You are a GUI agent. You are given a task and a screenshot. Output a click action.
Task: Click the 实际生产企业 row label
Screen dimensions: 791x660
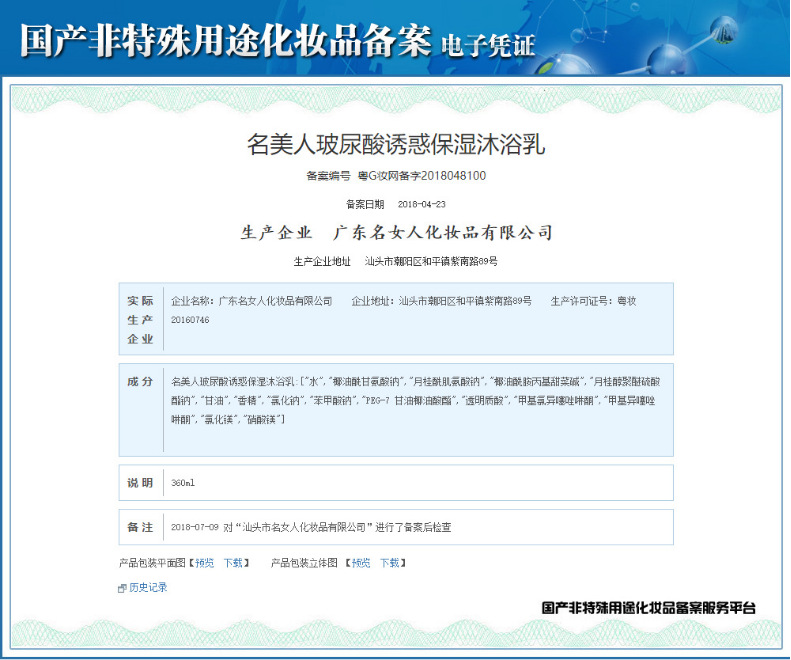[x=140, y=319]
